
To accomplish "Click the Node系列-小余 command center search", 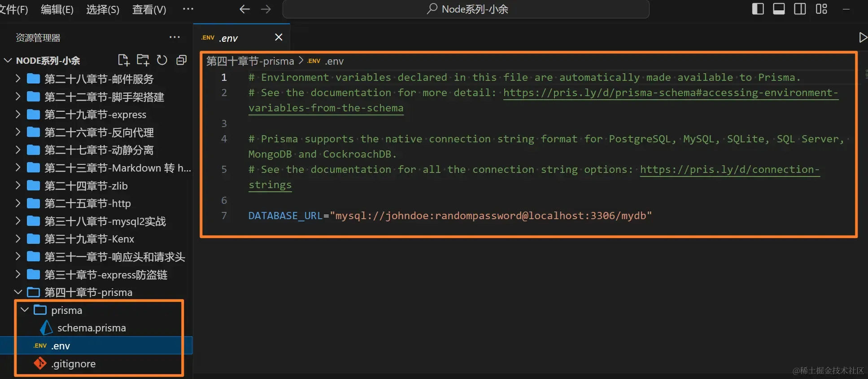I will click(466, 9).
